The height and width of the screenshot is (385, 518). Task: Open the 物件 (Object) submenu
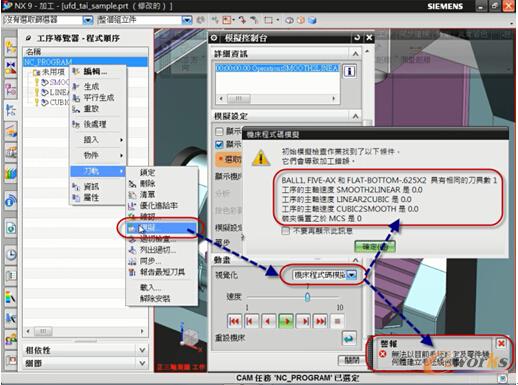tap(98, 155)
